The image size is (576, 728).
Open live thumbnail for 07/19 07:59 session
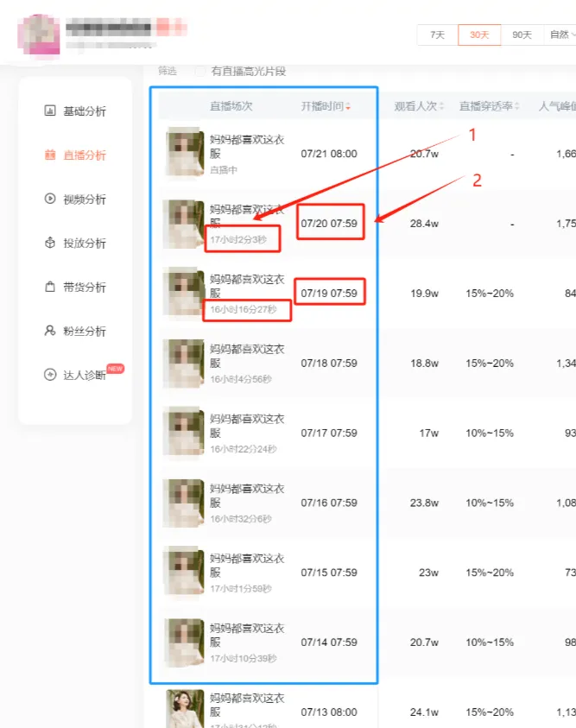tap(185, 291)
